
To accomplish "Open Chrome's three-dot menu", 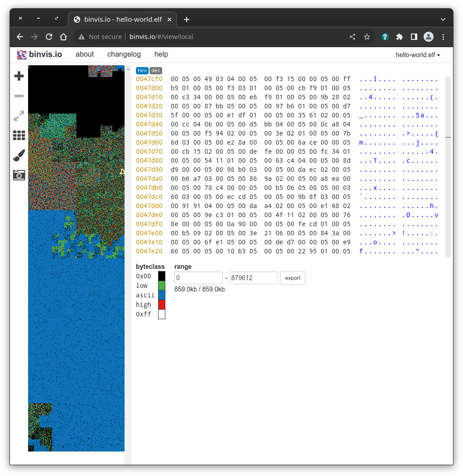I will click(x=443, y=37).
